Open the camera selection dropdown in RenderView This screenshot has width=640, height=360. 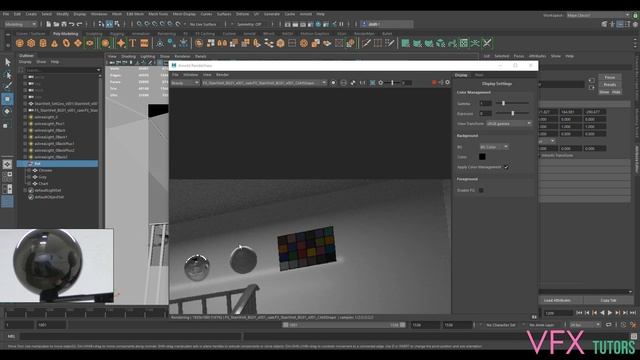[264, 83]
